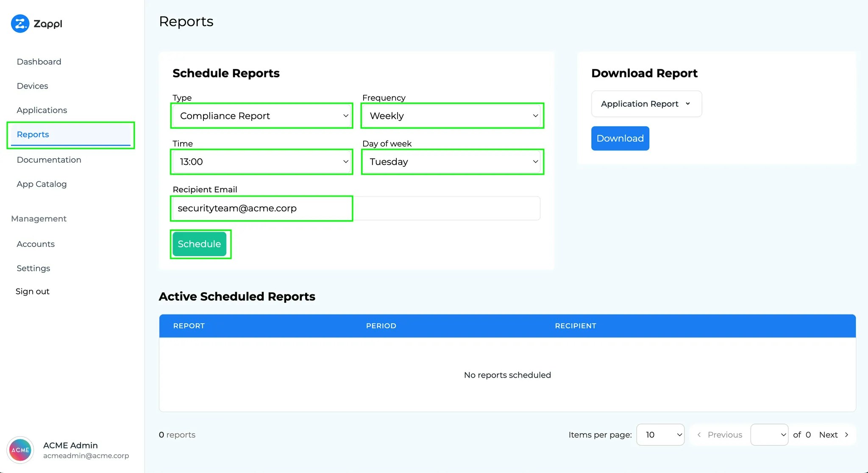Click the ACME Admin avatar image

pyautogui.click(x=20, y=450)
